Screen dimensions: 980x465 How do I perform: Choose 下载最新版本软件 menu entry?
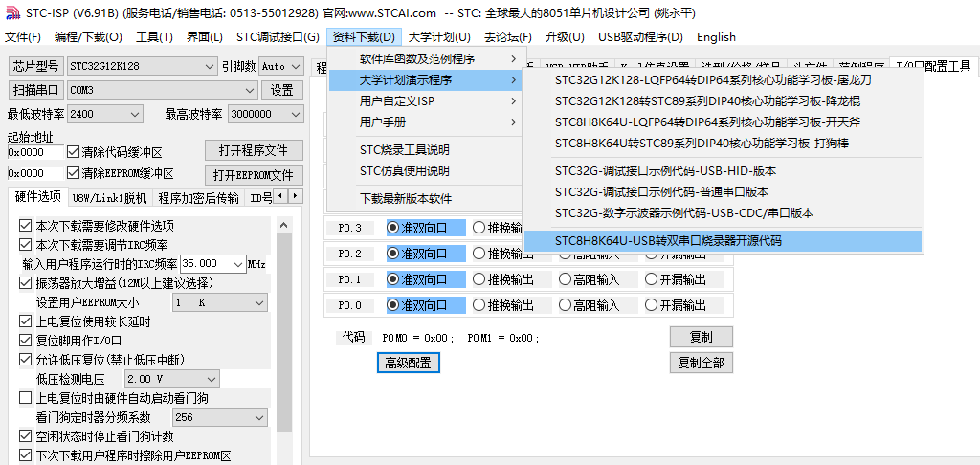coord(427,199)
